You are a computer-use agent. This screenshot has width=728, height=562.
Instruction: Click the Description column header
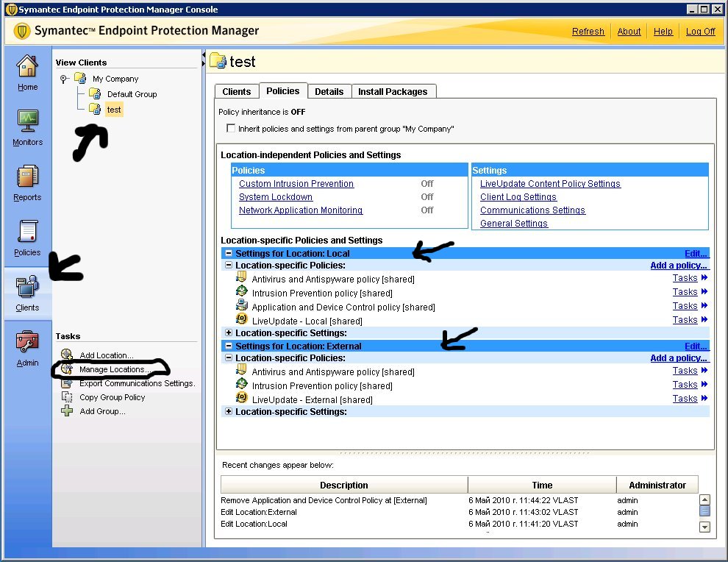tap(344, 485)
